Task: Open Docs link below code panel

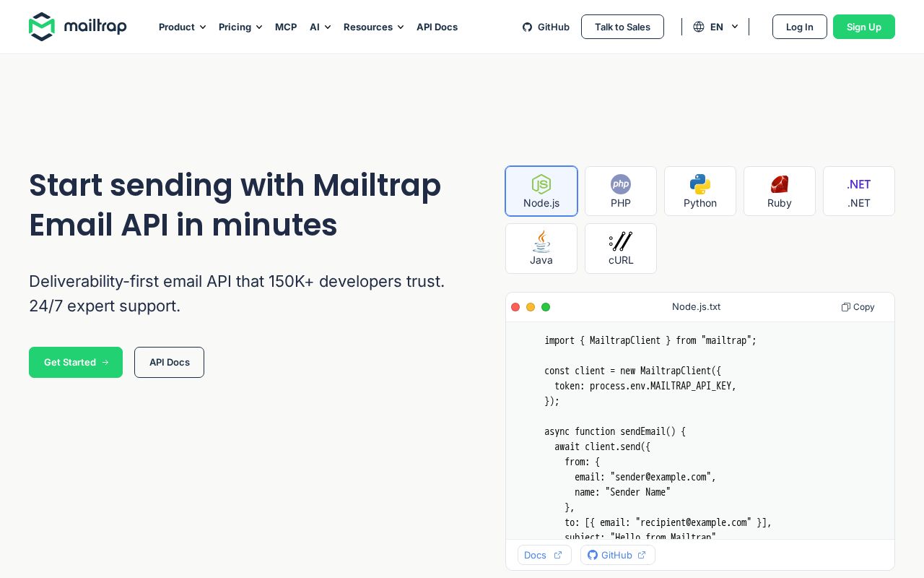Action: tap(544, 555)
